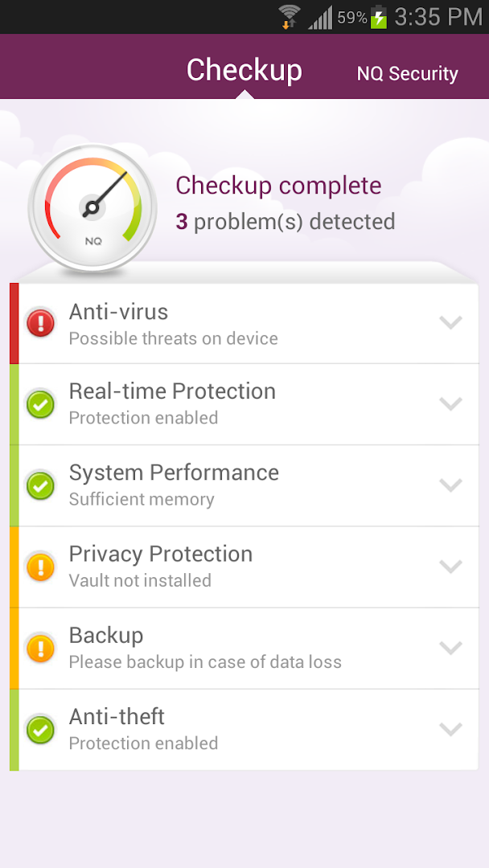Expand the System Performance chevron

(451, 485)
